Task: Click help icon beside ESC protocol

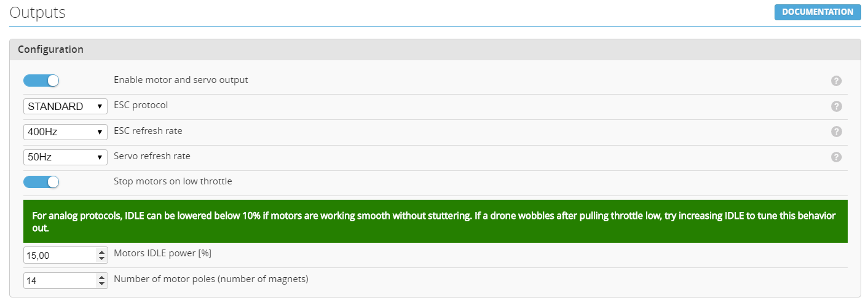Action: click(836, 106)
